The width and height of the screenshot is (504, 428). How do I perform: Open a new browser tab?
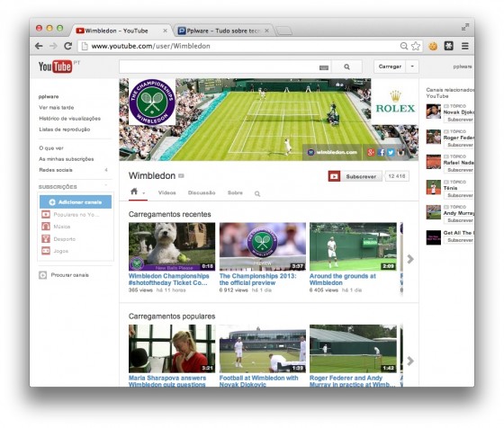(284, 31)
